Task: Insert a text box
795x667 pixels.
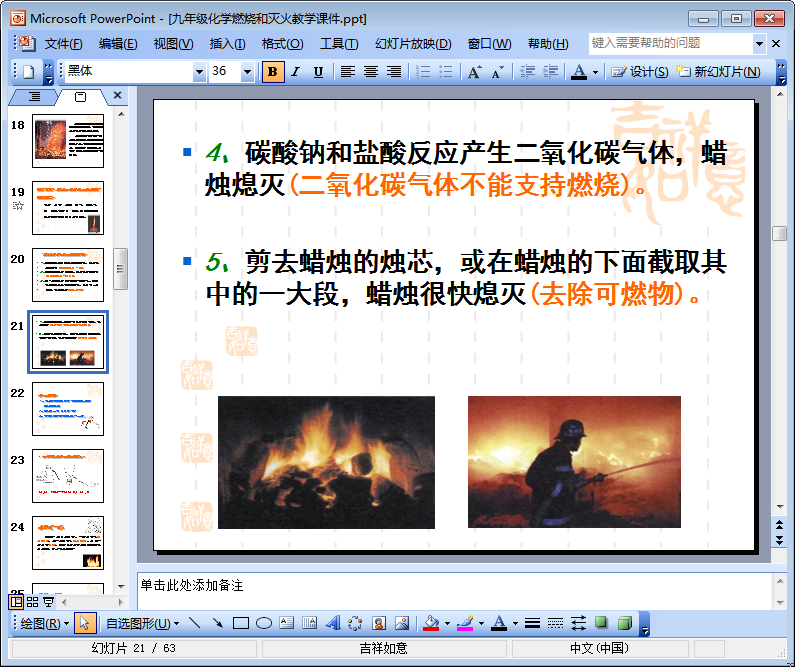Action: pos(287,623)
